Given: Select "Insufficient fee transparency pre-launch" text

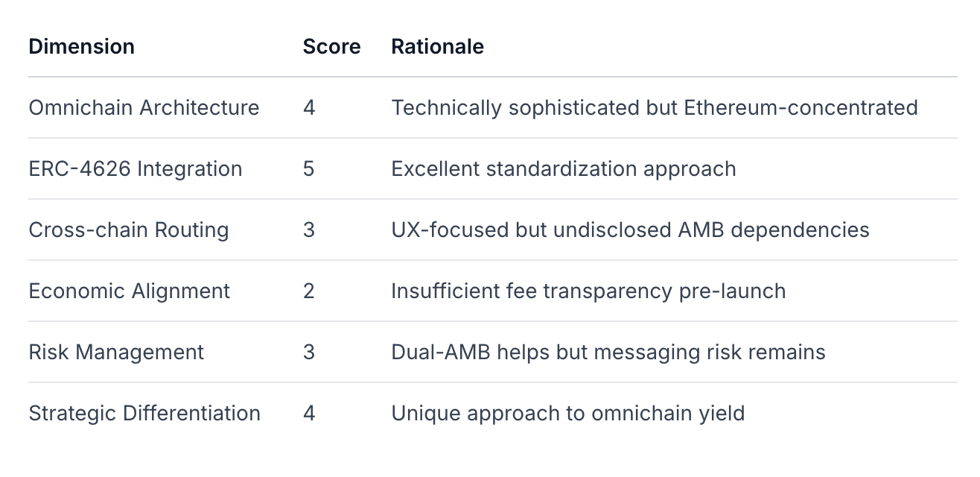Looking at the screenshot, I should (x=588, y=291).
